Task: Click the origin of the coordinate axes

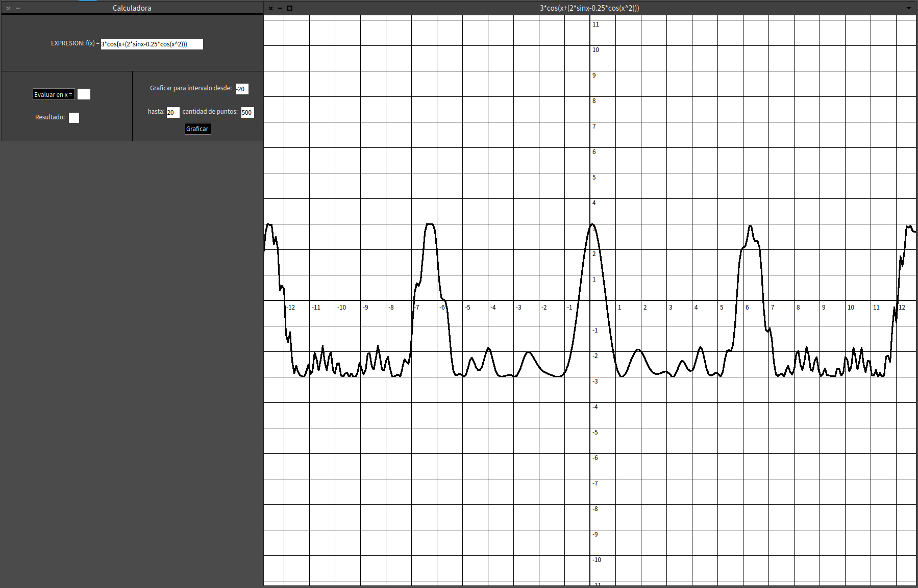Action: (590, 301)
